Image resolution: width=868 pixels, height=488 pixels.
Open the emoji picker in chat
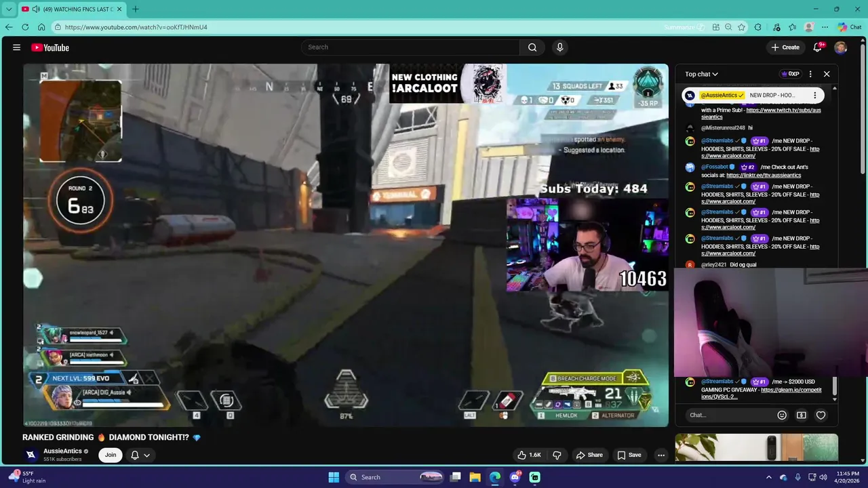782,415
